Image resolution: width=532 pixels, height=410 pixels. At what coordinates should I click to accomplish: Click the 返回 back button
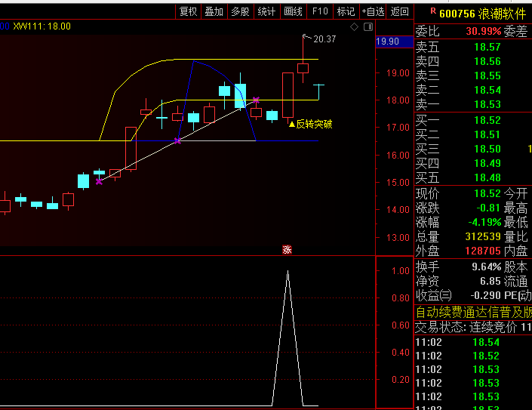click(400, 11)
